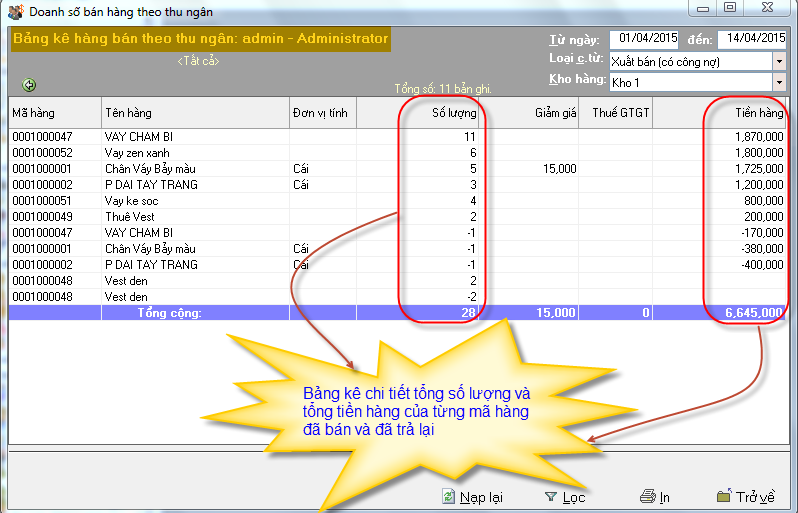
Task: Click the Trở về folder icon
Action: coord(724,496)
